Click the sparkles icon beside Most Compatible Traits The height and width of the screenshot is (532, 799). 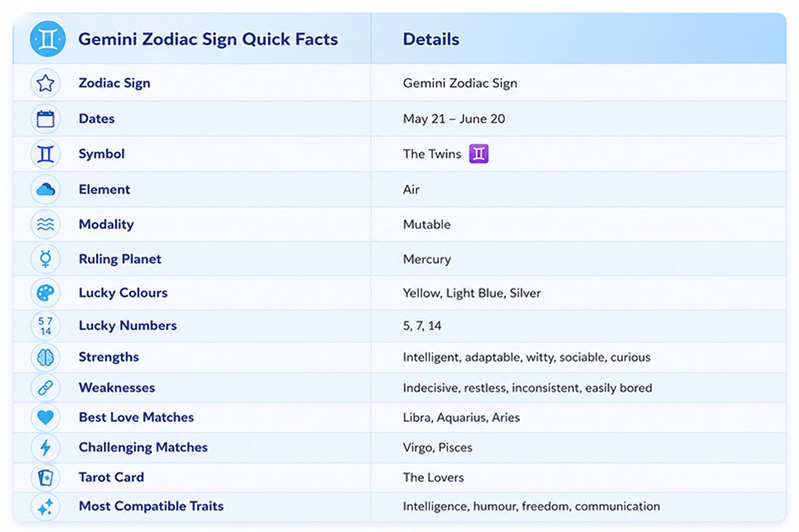click(x=45, y=507)
